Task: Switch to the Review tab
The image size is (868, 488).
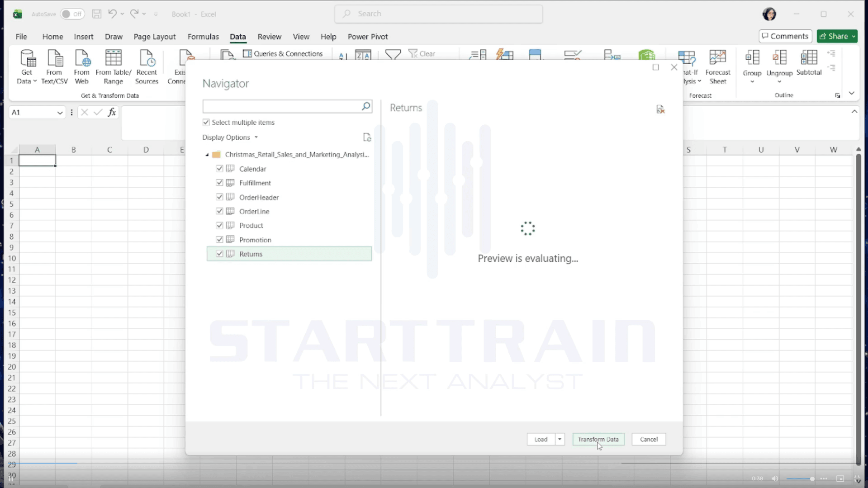Action: (x=269, y=37)
